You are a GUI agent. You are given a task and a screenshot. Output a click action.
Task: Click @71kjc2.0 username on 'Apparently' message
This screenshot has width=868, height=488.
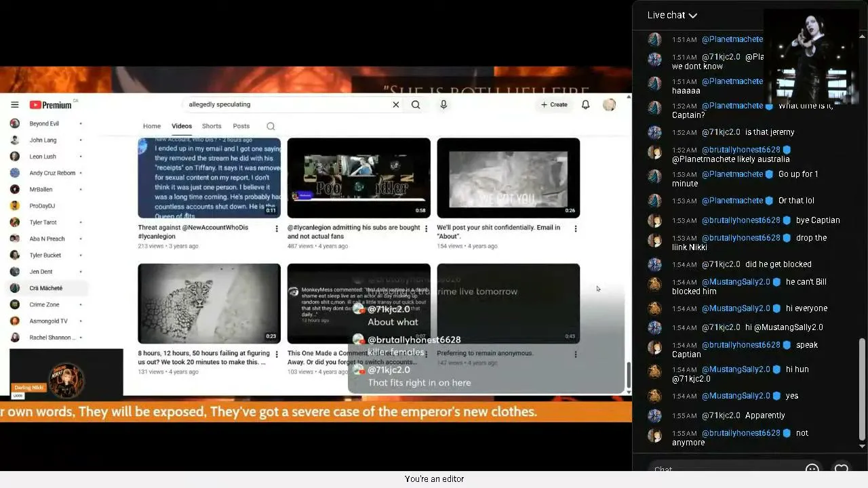pos(721,415)
